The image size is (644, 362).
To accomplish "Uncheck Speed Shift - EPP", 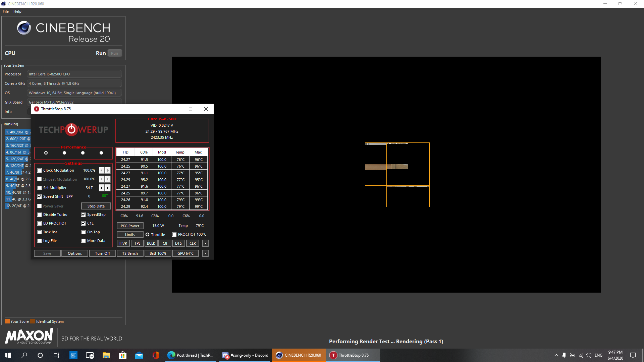I will [x=40, y=197].
